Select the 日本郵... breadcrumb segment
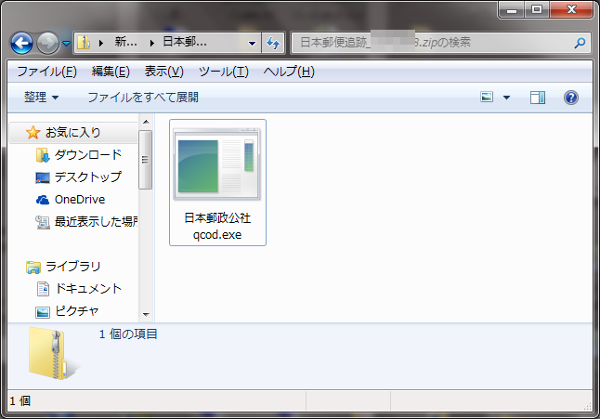This screenshot has height=419, width=600. (x=185, y=42)
